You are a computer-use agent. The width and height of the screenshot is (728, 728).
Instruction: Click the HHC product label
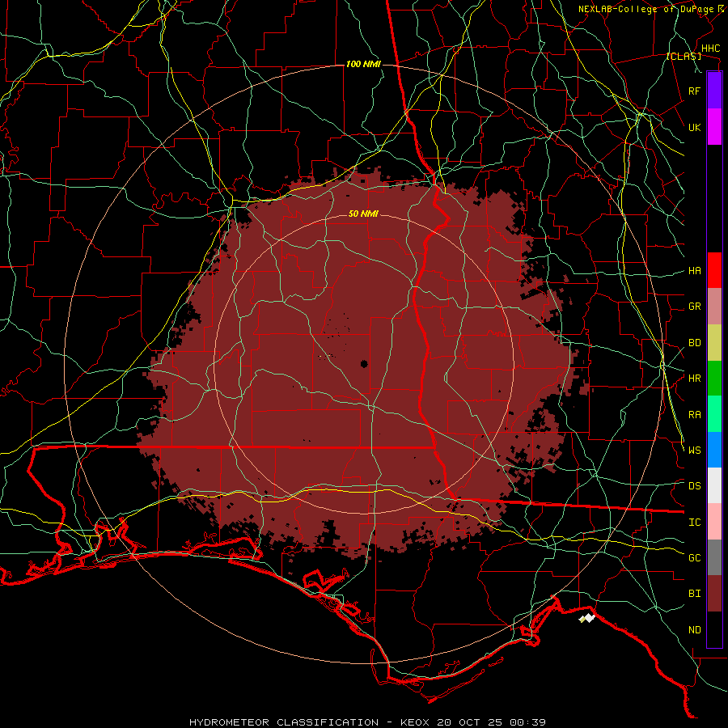tap(710, 49)
